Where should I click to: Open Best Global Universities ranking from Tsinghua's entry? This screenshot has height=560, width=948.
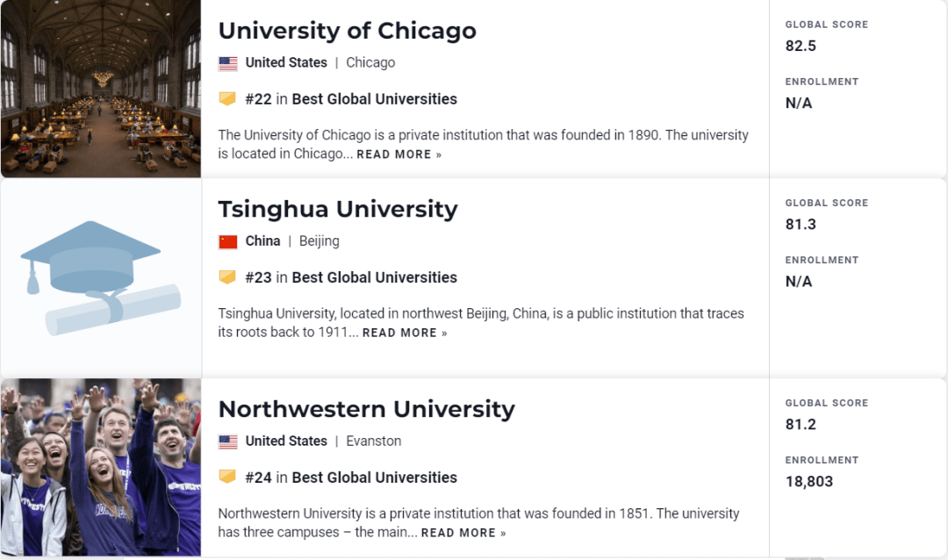point(374,276)
